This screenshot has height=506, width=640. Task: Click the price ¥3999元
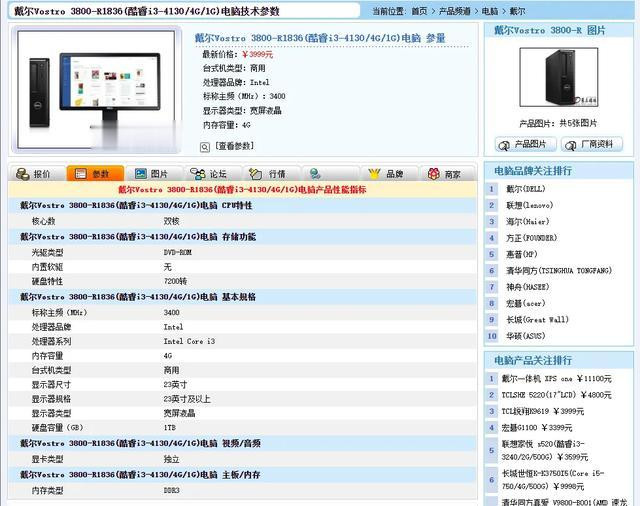tap(258, 54)
